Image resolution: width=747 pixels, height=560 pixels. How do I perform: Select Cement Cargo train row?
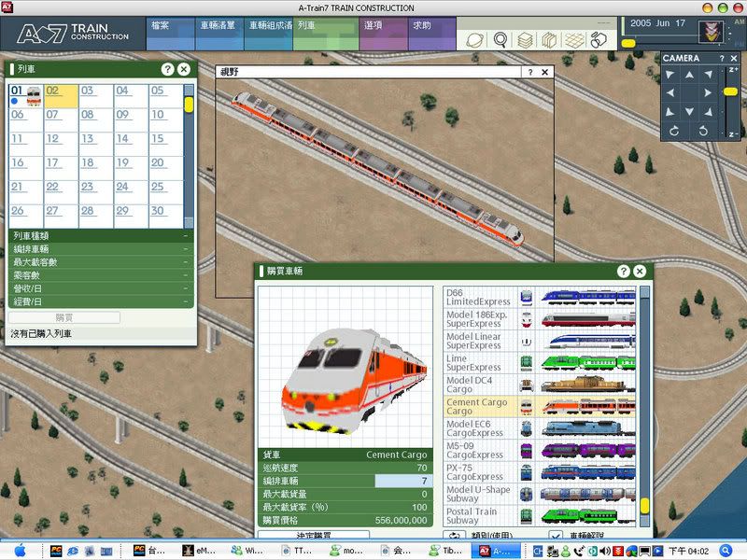click(540, 407)
